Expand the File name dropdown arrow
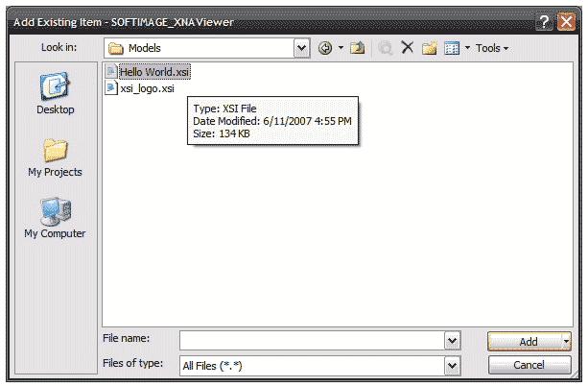588x386 pixels. pyautogui.click(x=452, y=341)
